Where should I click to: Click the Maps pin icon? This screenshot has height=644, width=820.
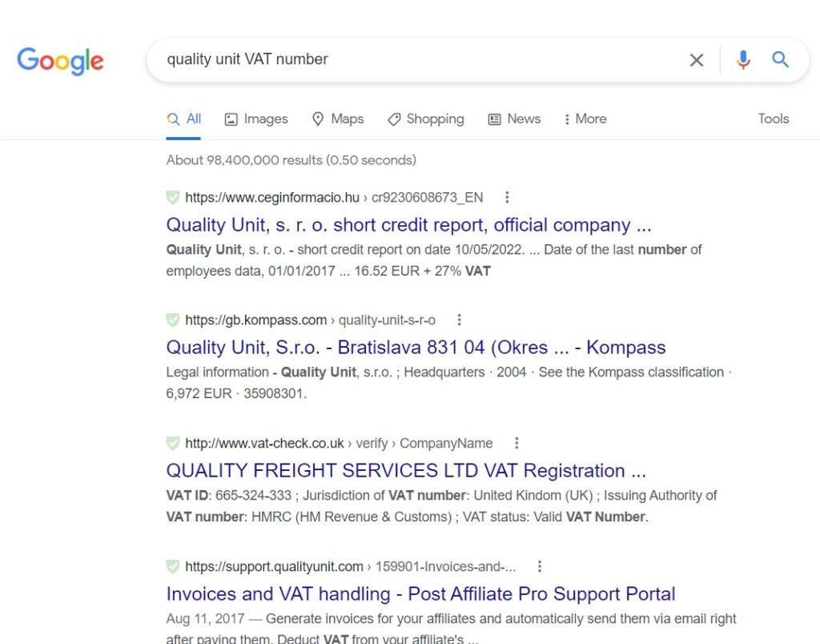[318, 118]
